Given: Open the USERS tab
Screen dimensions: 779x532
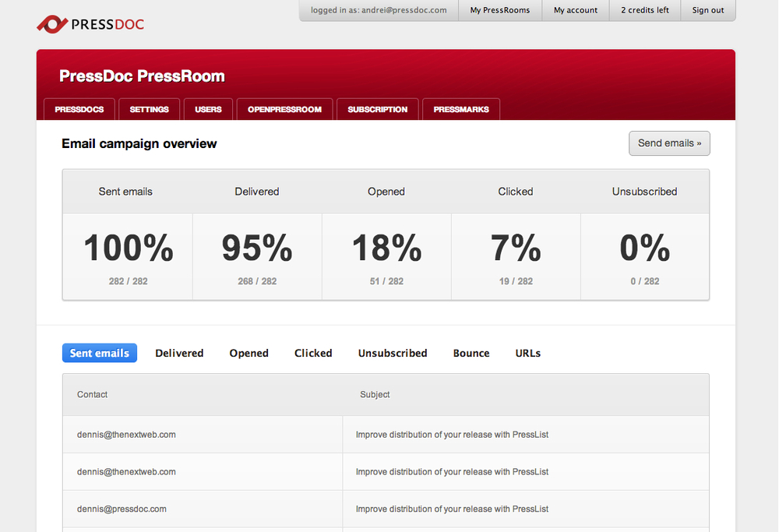Looking at the screenshot, I should coord(208,110).
